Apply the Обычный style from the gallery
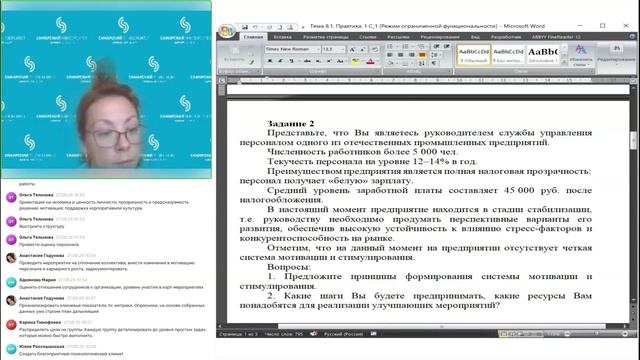This screenshot has width=640, height=360. coord(473,55)
